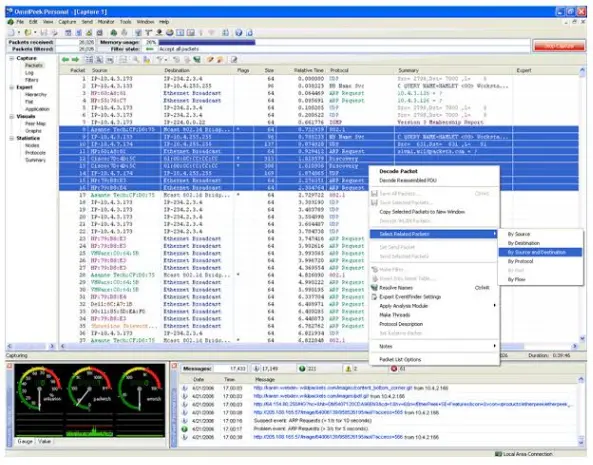Collapse the Visuals tree node
The width and height of the screenshot is (593, 465).
point(12,116)
